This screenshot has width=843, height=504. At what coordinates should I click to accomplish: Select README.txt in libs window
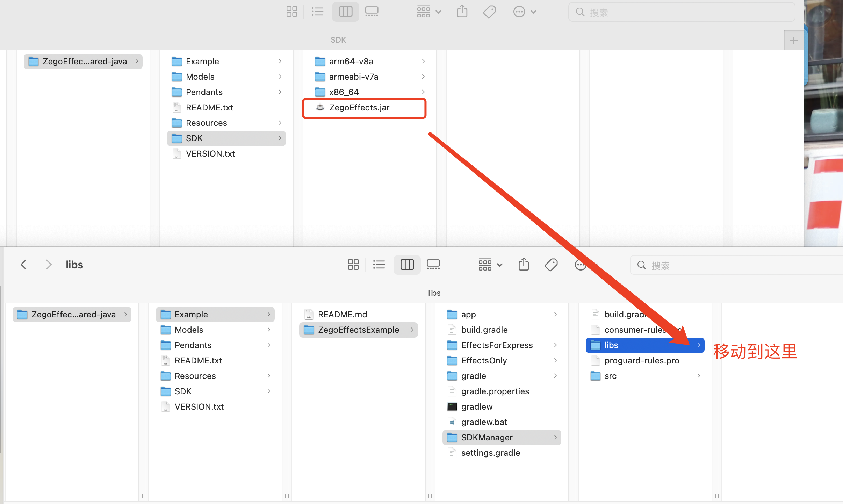215,361
